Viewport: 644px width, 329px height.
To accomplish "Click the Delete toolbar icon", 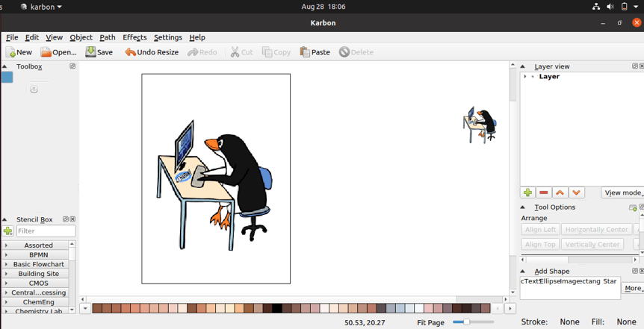I will (344, 52).
